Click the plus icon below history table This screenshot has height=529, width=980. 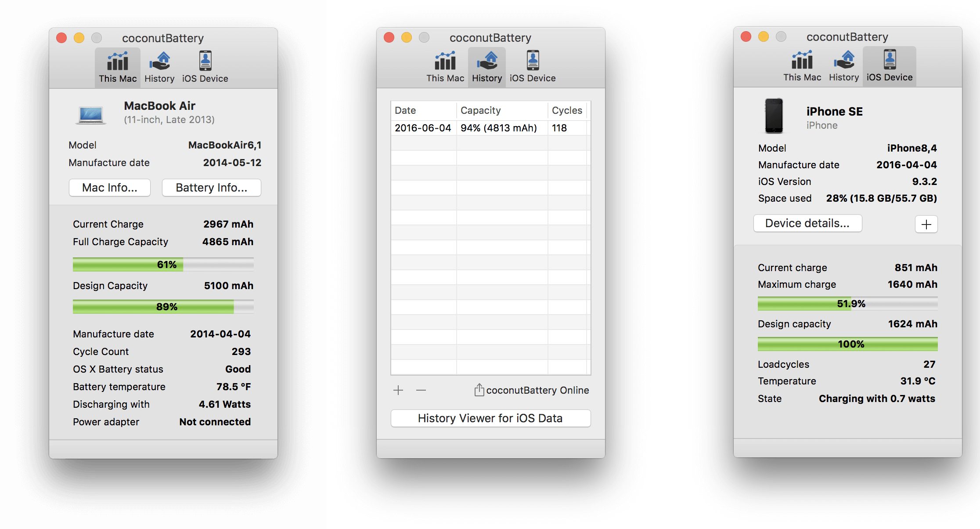[398, 390]
